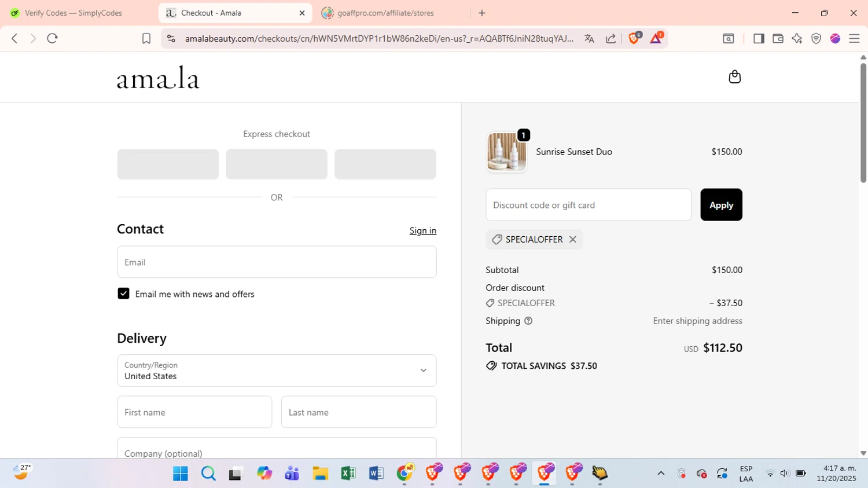Click the first express checkout button
This screenshot has height=488, width=868.
click(x=168, y=164)
